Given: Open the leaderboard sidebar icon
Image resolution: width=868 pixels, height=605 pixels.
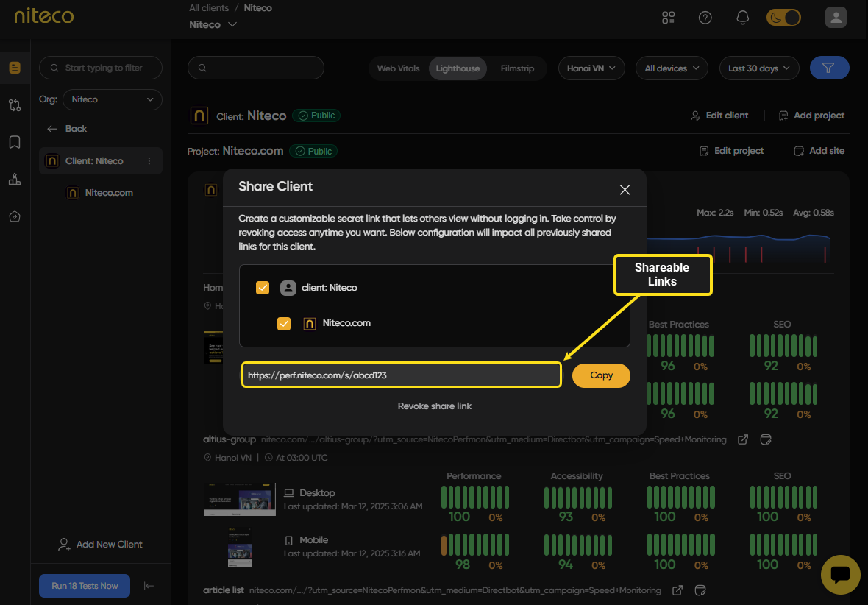Looking at the screenshot, I should tap(15, 179).
